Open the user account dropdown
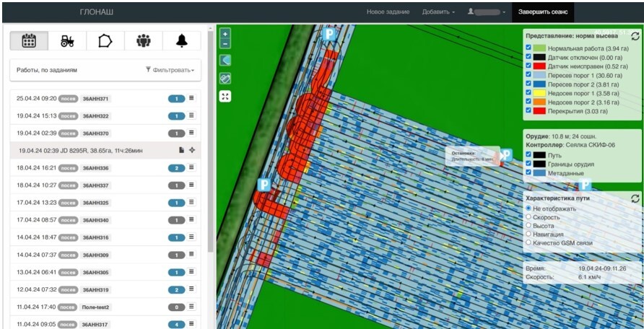This screenshot has height=329, width=644. 487,12
